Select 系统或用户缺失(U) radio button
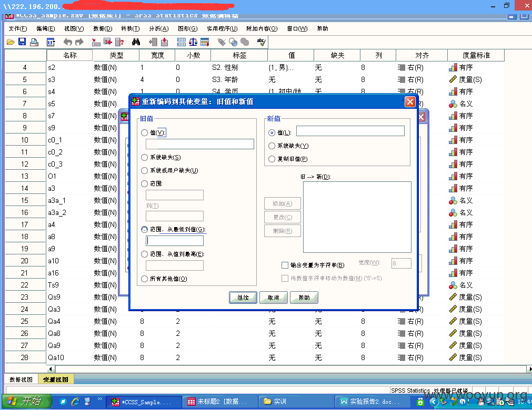Screen dimensions: 532x410 [x=144, y=170]
